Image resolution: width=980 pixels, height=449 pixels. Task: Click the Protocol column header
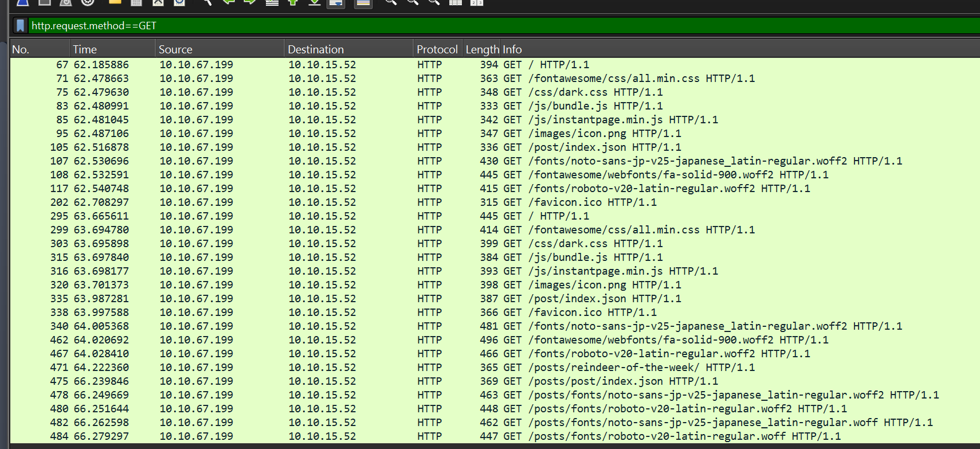437,49
